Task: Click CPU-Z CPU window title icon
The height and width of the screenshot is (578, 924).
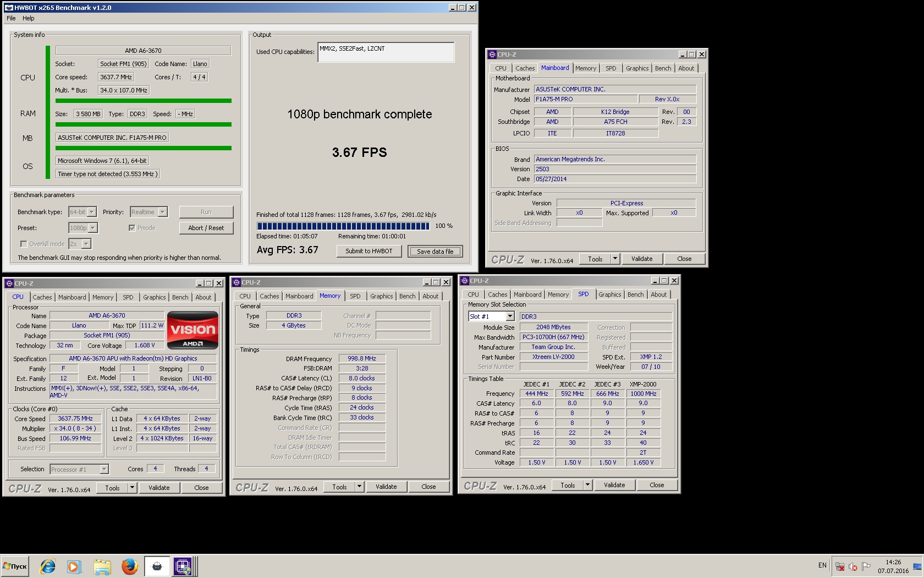Action: click(x=9, y=283)
